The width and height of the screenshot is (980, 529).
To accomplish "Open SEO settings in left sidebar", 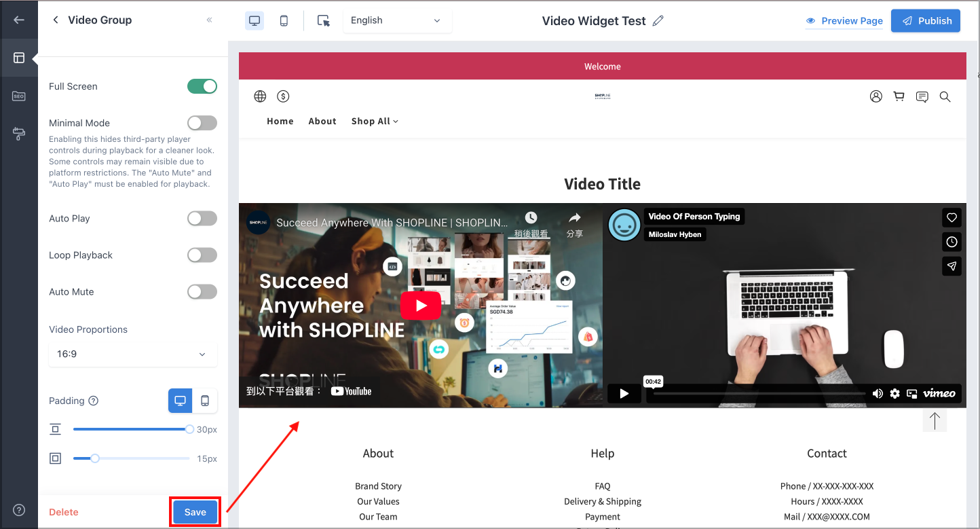I will [x=19, y=96].
